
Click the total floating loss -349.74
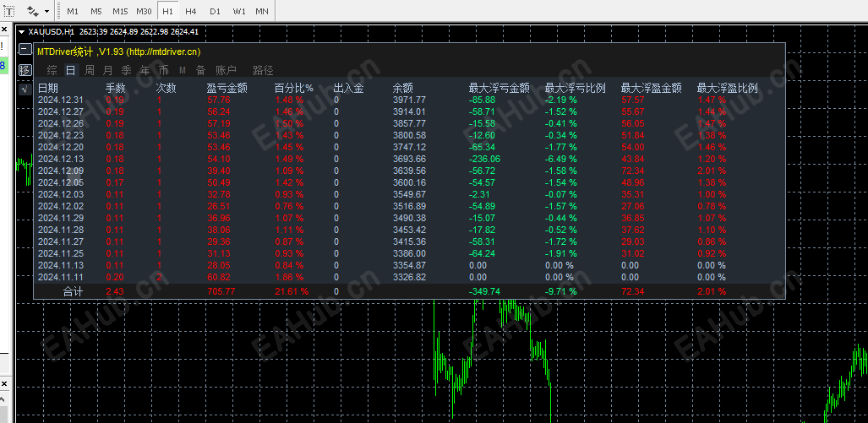484,291
